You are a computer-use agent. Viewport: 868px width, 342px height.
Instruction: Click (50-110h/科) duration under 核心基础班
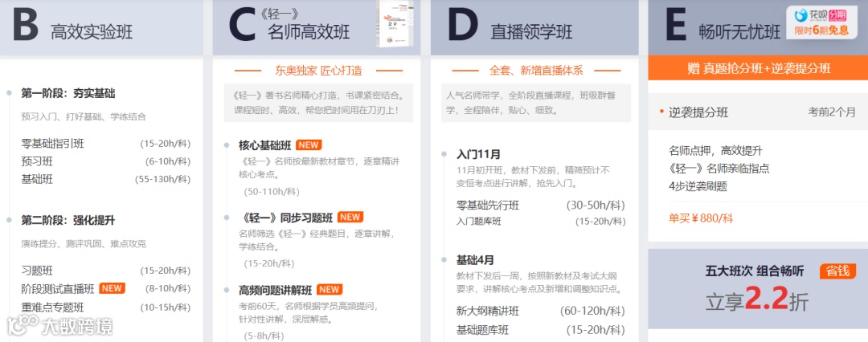pos(272,192)
